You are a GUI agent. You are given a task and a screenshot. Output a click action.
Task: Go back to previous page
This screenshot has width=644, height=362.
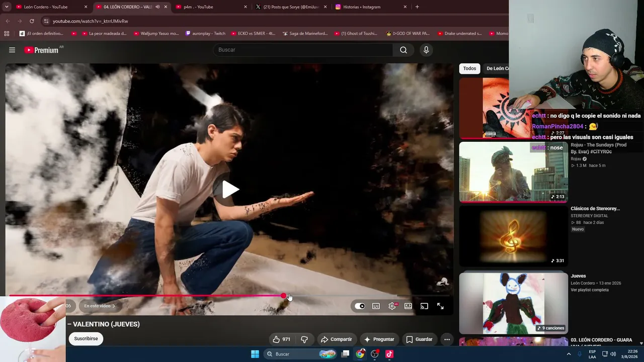[8, 21]
